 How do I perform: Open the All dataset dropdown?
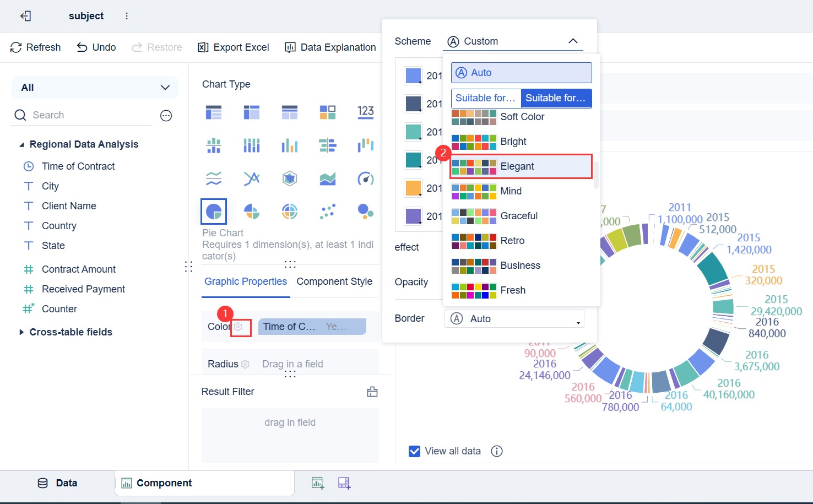click(95, 88)
